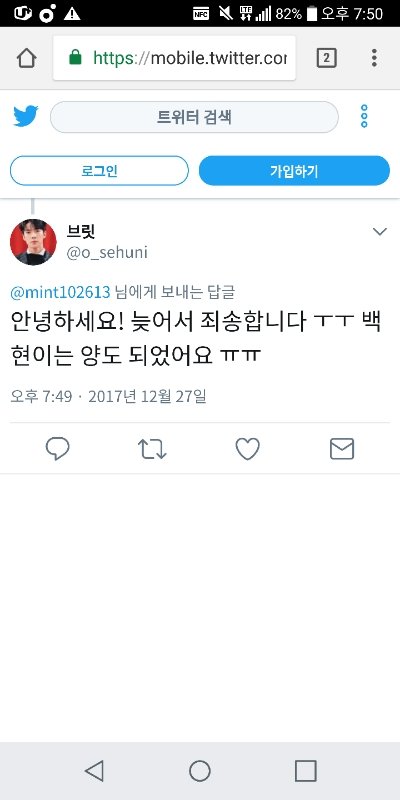Viewport: 400px width, 800px height.
Task: Open the browser tabs switcher showing 2
Action: pyautogui.click(x=327, y=58)
